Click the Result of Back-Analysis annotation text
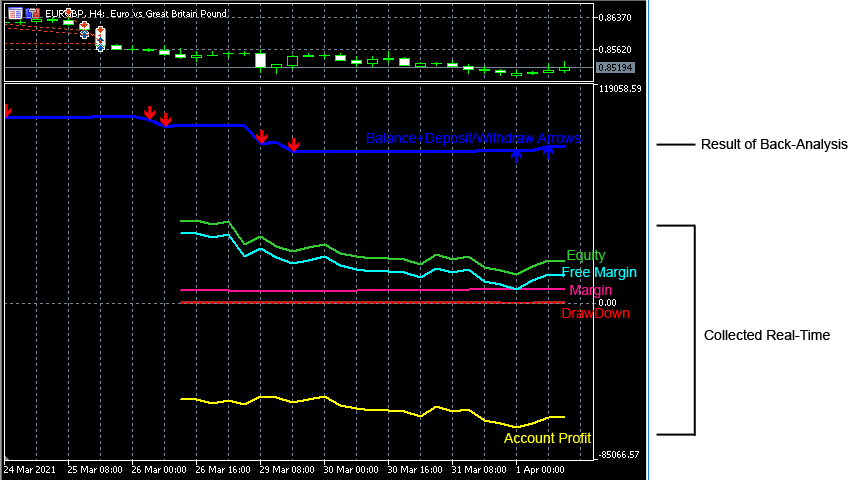Viewport: 863px width, 480px height. point(774,145)
